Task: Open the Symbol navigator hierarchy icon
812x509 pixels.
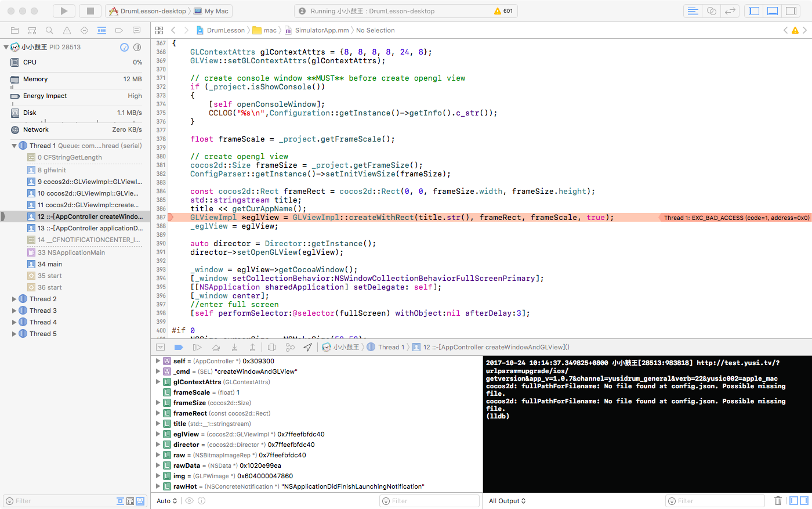Action: [x=32, y=30]
